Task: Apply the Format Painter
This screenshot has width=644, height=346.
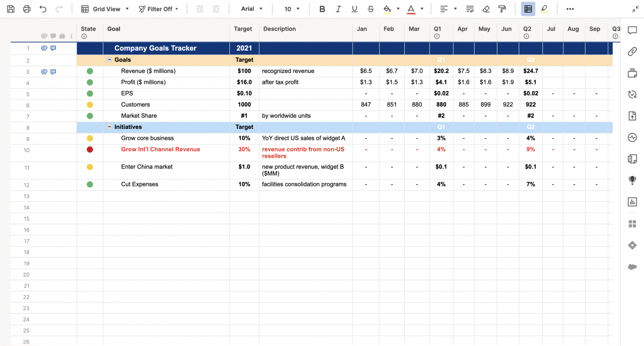Action: 502,8
